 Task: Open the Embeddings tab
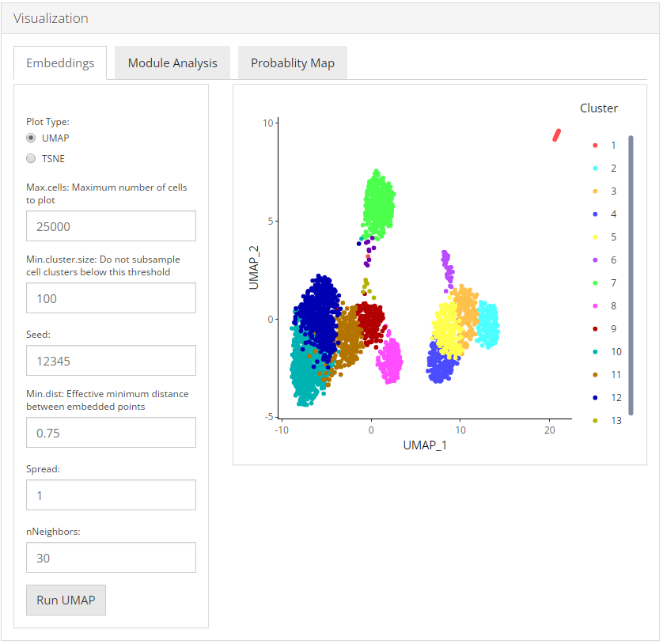[x=60, y=63]
